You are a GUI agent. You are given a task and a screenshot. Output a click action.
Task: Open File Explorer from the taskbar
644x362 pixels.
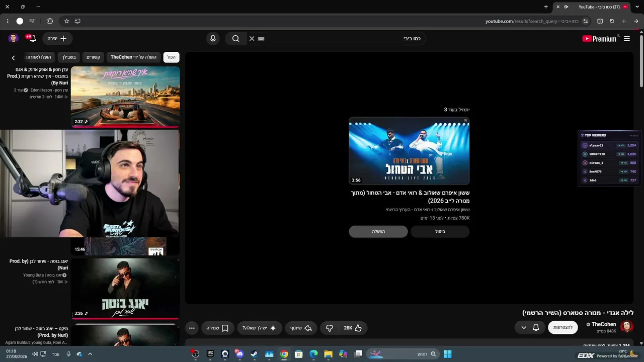click(329, 354)
